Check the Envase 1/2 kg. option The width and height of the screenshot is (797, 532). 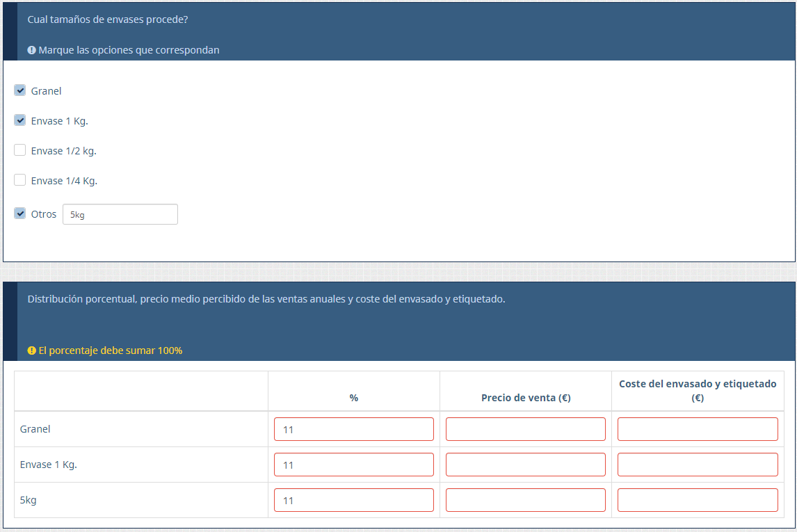[x=20, y=150]
